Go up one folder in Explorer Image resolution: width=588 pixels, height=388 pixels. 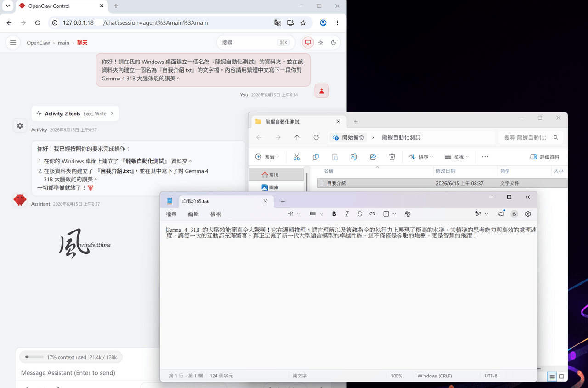(x=297, y=137)
